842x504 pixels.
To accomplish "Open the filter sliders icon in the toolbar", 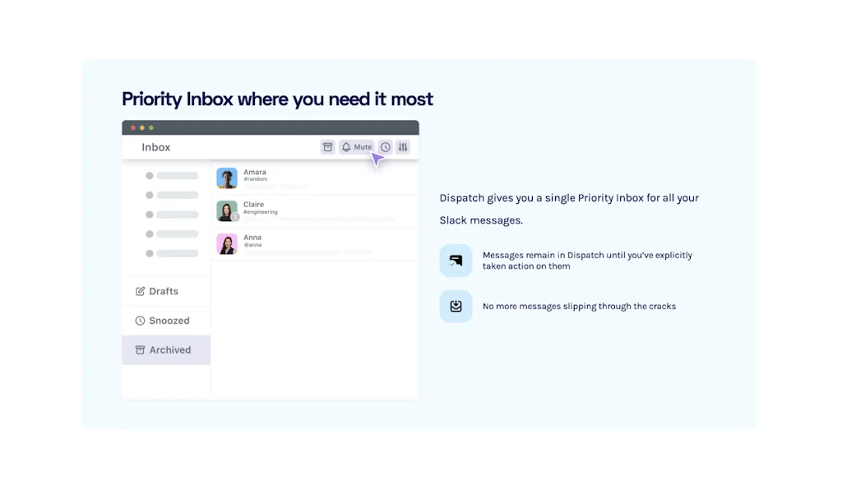I will (x=402, y=147).
